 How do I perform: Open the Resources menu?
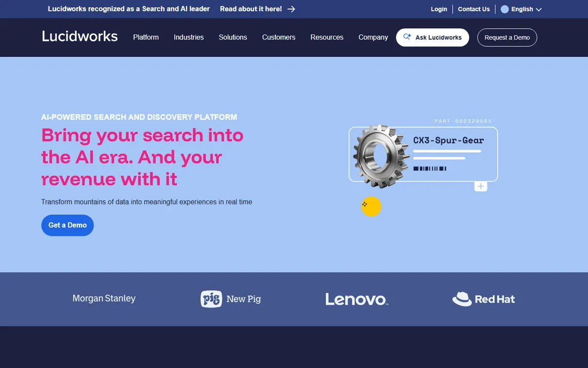327,37
